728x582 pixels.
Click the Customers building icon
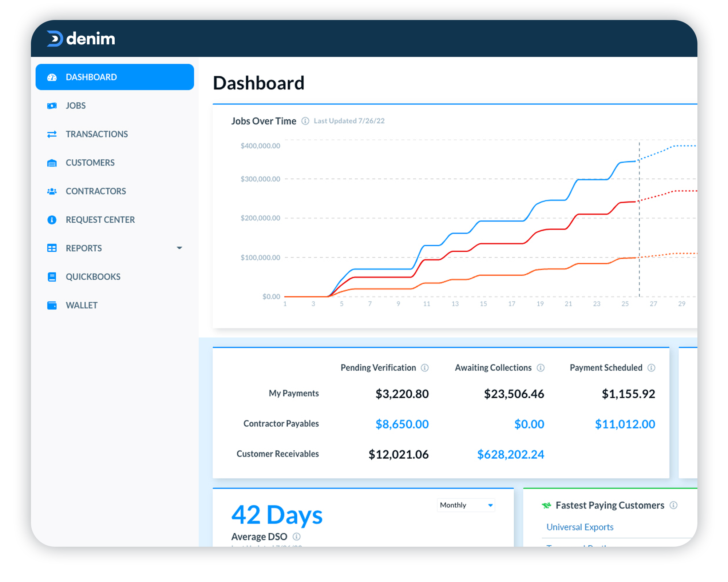52,163
